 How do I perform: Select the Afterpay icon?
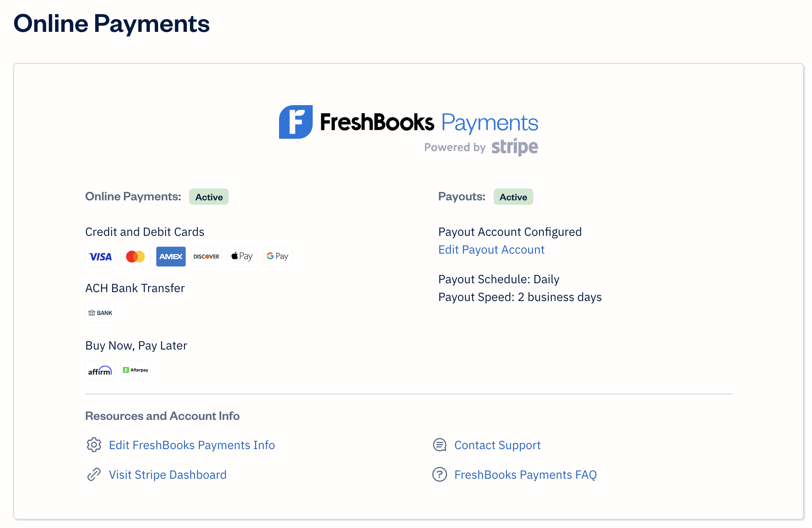135,370
